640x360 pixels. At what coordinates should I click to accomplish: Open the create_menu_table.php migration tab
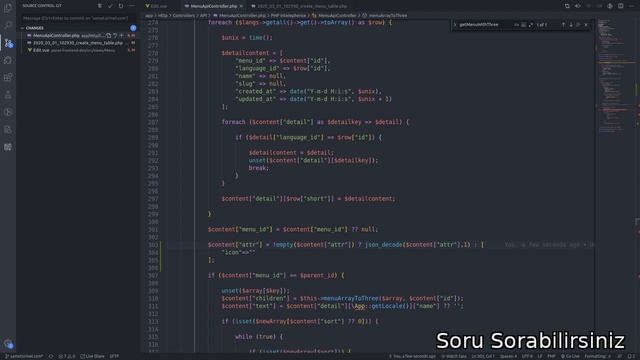tap(302, 6)
